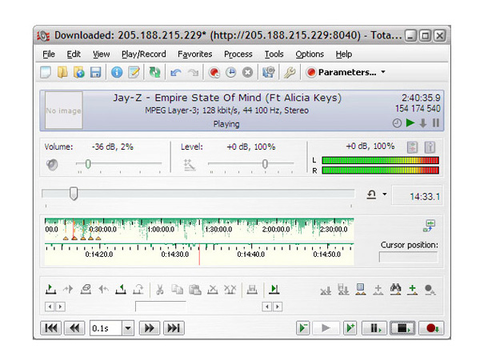The image size is (480, 361).
Task: Click the open folder icon in toolbar
Action: [62, 72]
